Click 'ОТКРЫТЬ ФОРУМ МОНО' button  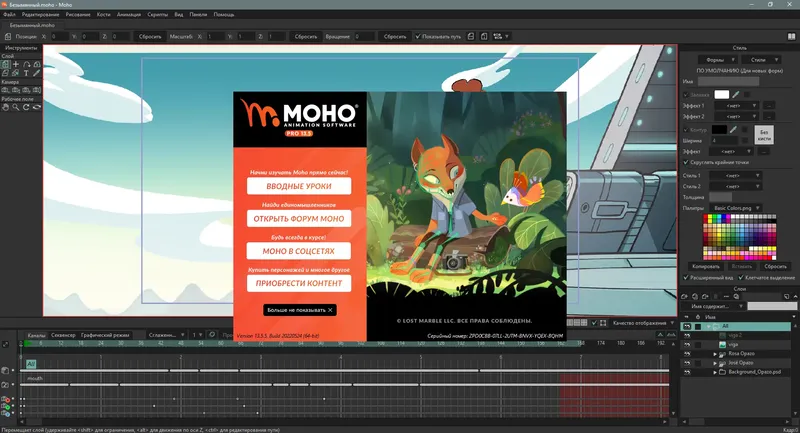click(299, 218)
